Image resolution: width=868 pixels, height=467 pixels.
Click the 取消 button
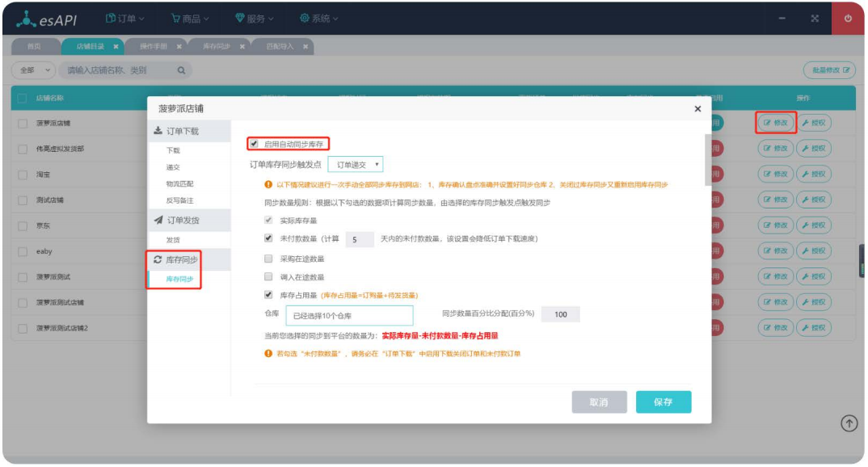(599, 402)
